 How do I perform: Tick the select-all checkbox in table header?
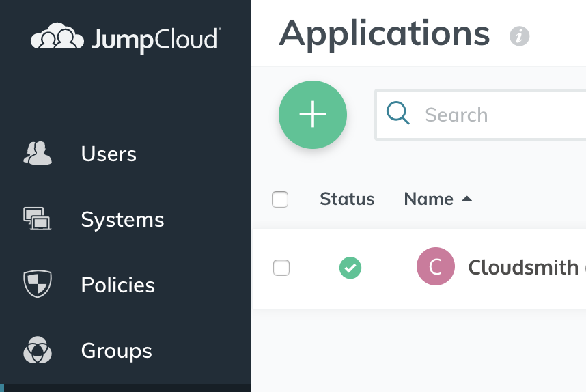tap(280, 199)
